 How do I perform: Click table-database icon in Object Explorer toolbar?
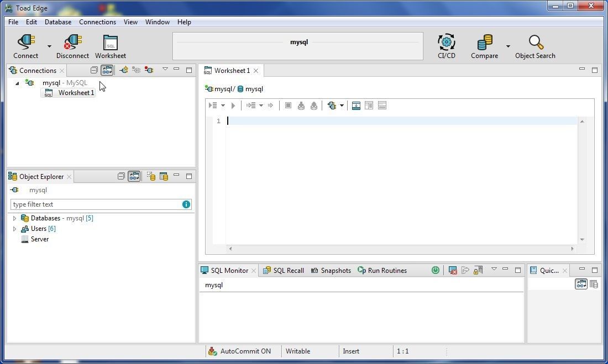pyautogui.click(x=164, y=176)
